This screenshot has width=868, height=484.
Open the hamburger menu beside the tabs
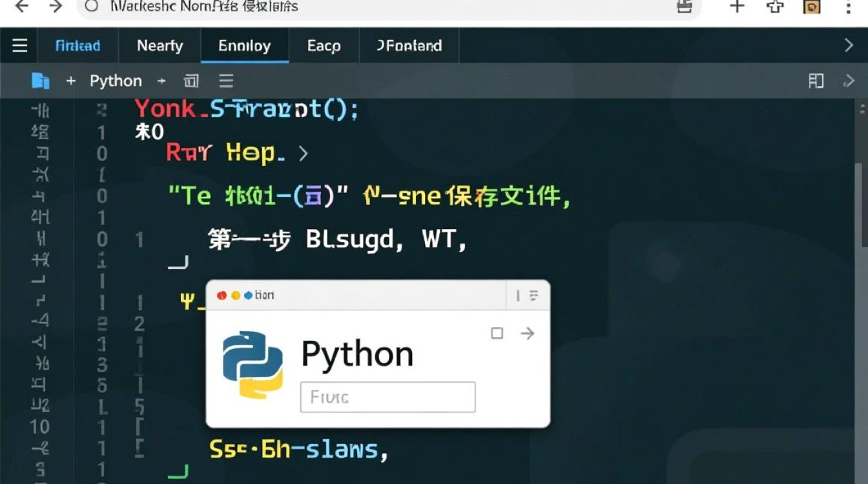pyautogui.click(x=19, y=45)
